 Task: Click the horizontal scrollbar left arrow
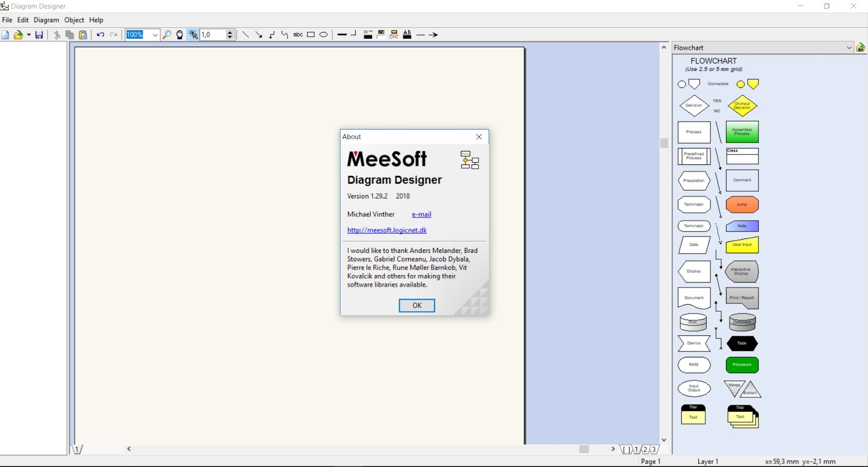coord(129,449)
